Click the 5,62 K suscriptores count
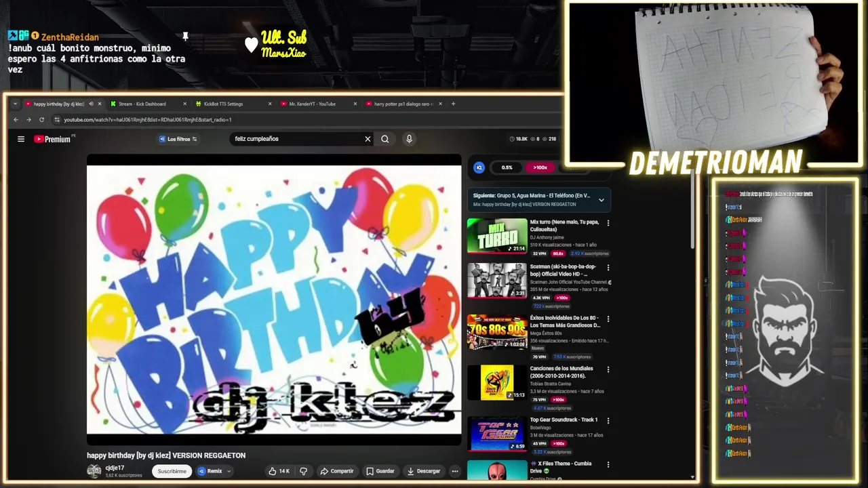Viewport: 868px width, 488px height. click(x=123, y=476)
